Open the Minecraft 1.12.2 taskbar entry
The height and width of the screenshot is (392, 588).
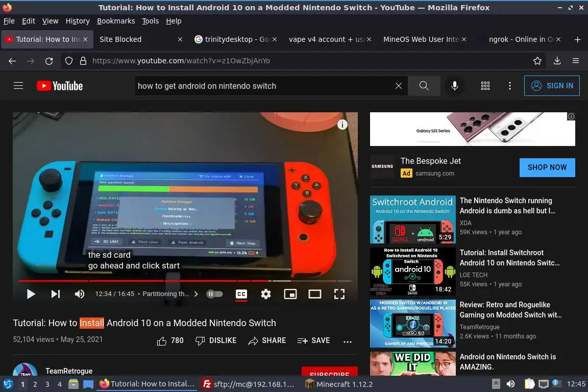tap(338, 384)
